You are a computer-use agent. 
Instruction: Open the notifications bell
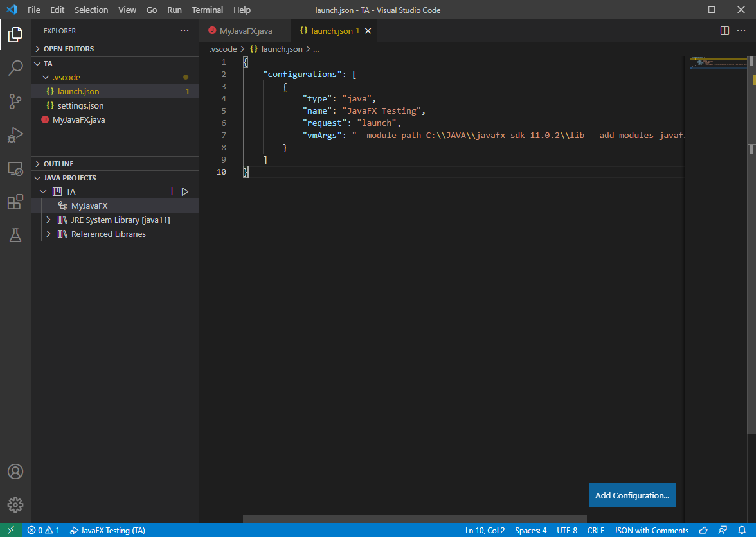click(x=742, y=531)
